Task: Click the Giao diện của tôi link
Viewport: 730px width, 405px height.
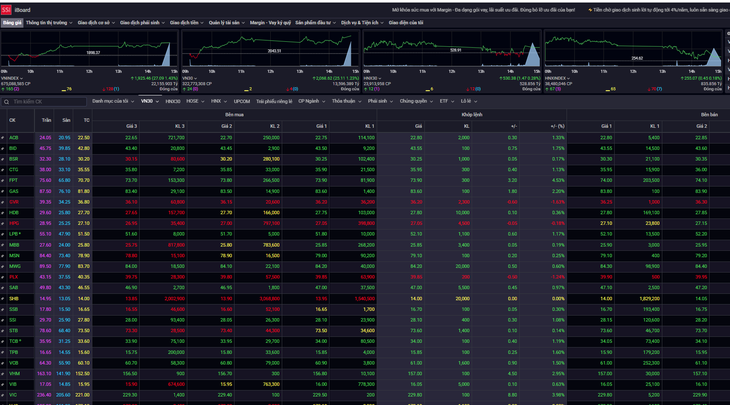Action: click(x=406, y=22)
